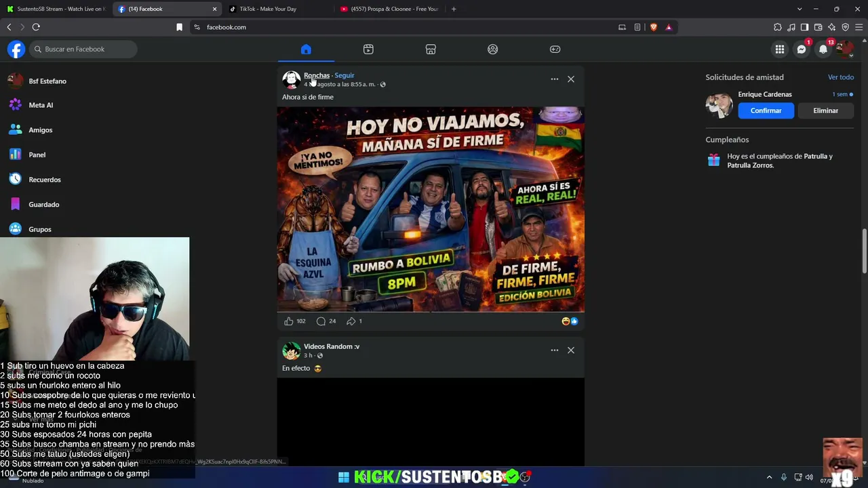Viewport: 868px width, 488px height.
Task: Open the Facebook Marketplace tab
Action: [x=431, y=49]
